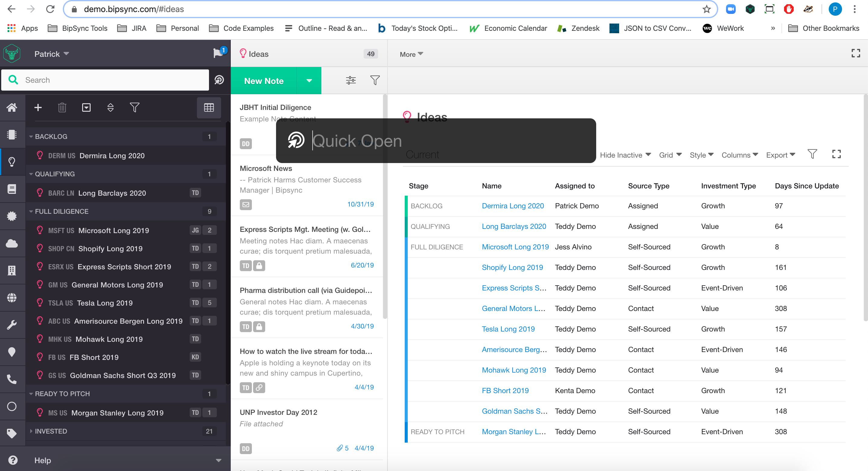
Task: Toggle Hide Inactive option
Action: tap(625, 155)
